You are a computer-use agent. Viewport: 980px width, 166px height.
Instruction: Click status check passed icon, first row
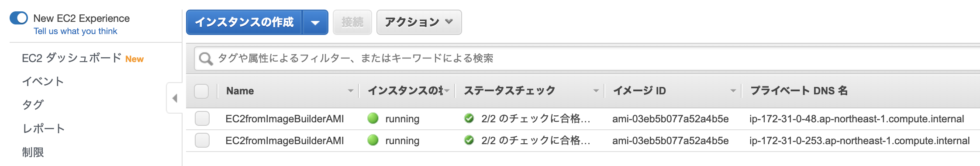(469, 118)
